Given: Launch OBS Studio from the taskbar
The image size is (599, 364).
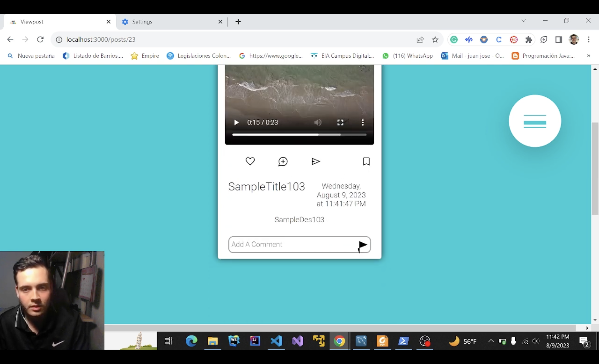Looking at the screenshot, I should tap(425, 341).
